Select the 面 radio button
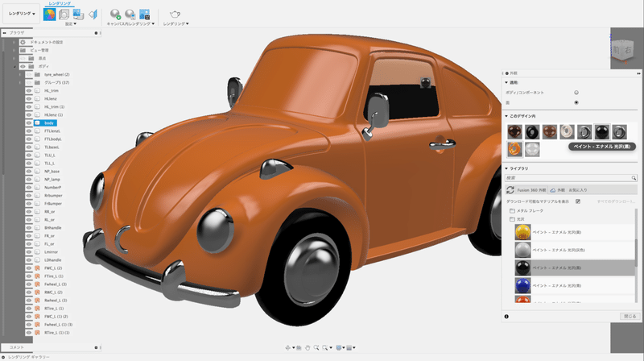This screenshot has width=644, height=361. (x=576, y=102)
